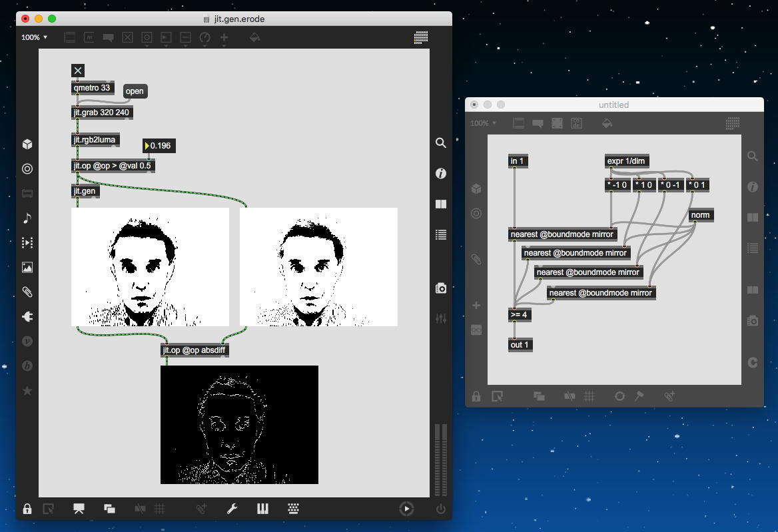This screenshot has height=532, width=778.
Task: Open the 100% zoom dropdown in jit.gen.erode
Action: pyautogui.click(x=34, y=37)
